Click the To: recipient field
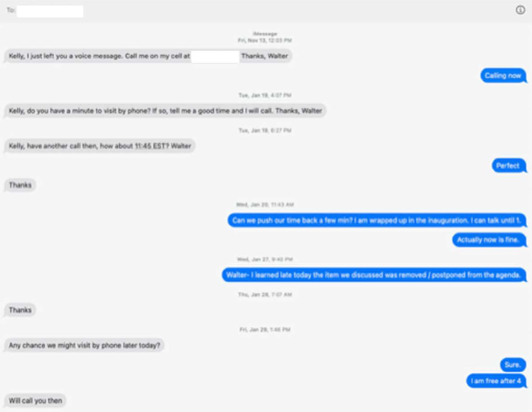The image size is (532, 412). [x=50, y=11]
